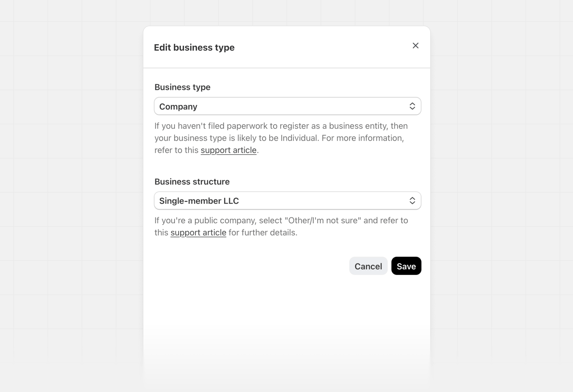Click the "Edit business type" dialog title
Image resolution: width=573 pixels, height=392 pixels.
194,48
